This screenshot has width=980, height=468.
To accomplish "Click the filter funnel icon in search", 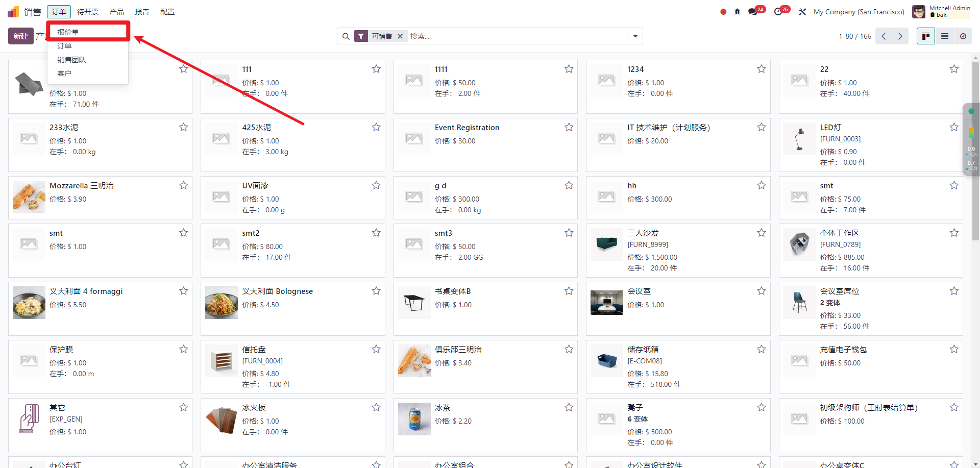I will (x=361, y=36).
